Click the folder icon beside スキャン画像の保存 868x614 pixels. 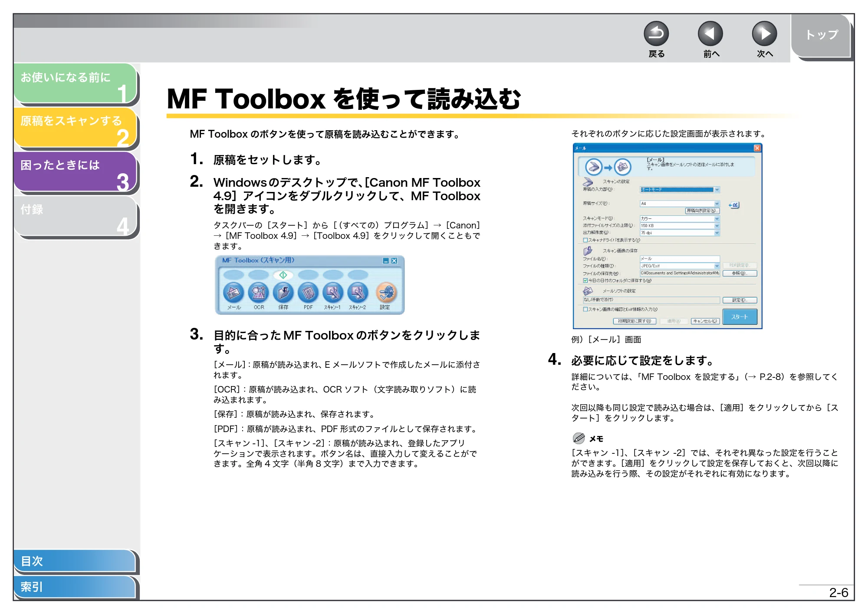coord(588,251)
